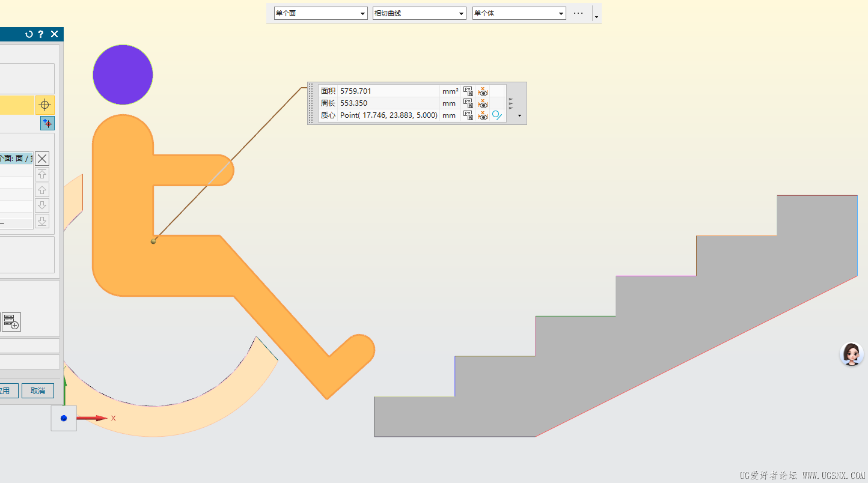Open the three-dot more options button

pos(579,13)
